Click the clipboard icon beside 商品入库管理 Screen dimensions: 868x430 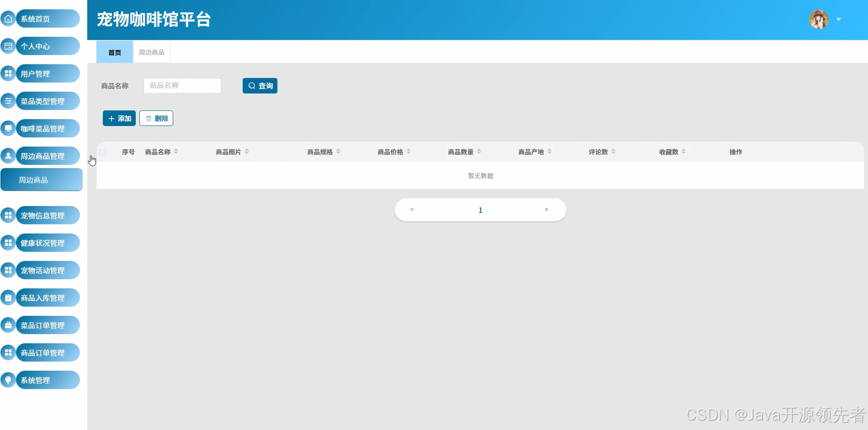point(8,298)
